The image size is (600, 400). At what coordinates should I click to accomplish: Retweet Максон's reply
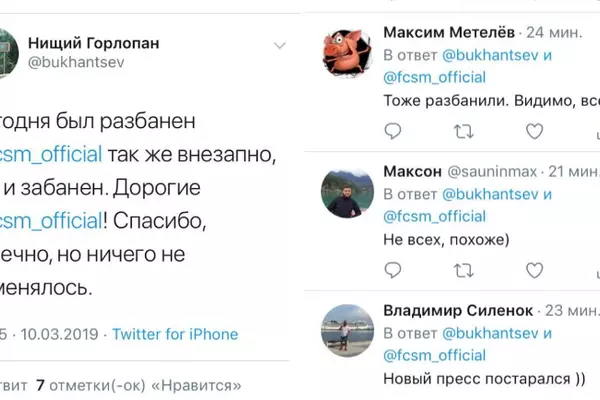point(464,270)
